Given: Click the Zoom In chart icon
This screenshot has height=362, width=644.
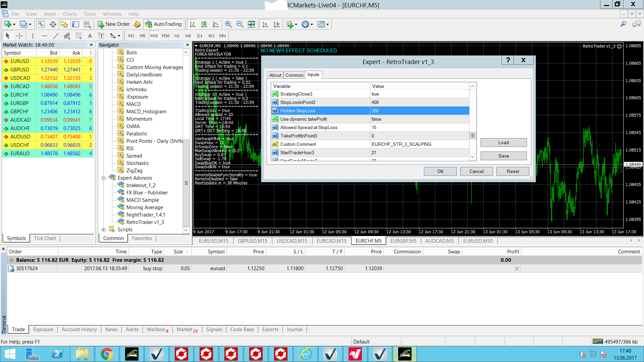Looking at the screenshot, I should point(228,24).
